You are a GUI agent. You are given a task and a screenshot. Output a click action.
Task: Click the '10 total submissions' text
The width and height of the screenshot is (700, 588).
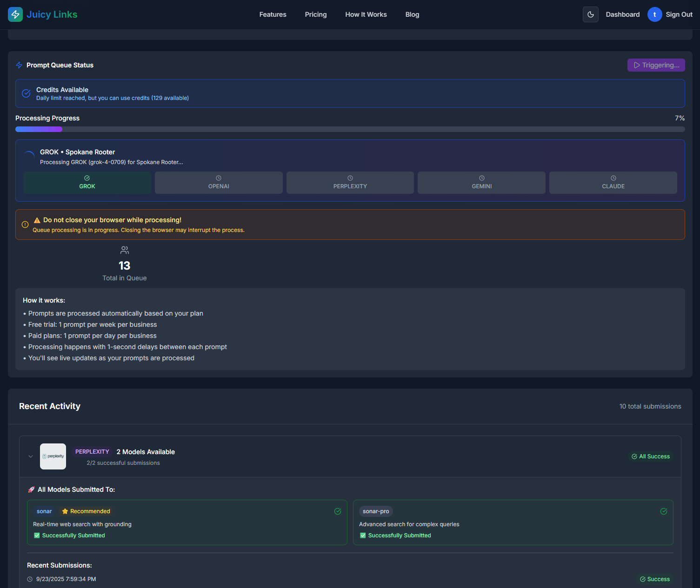click(x=650, y=406)
